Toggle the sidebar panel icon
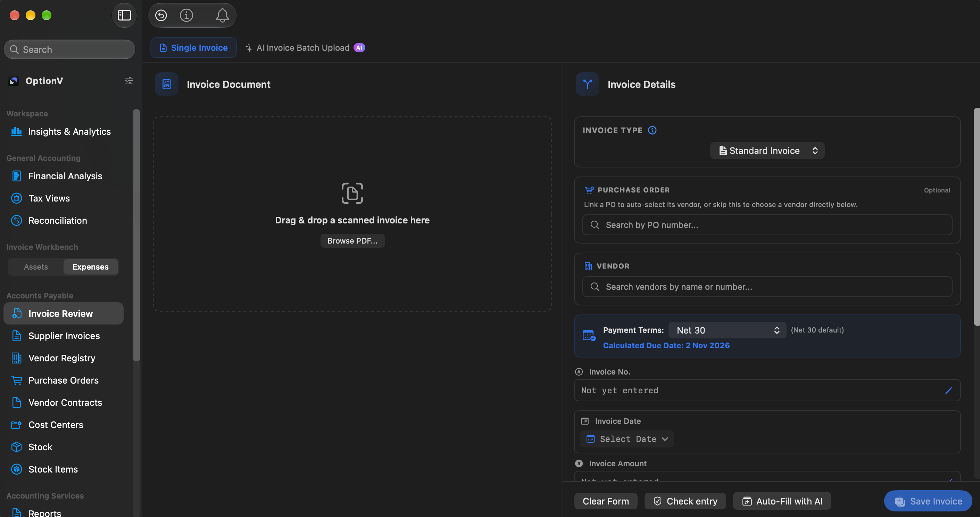 click(x=124, y=15)
